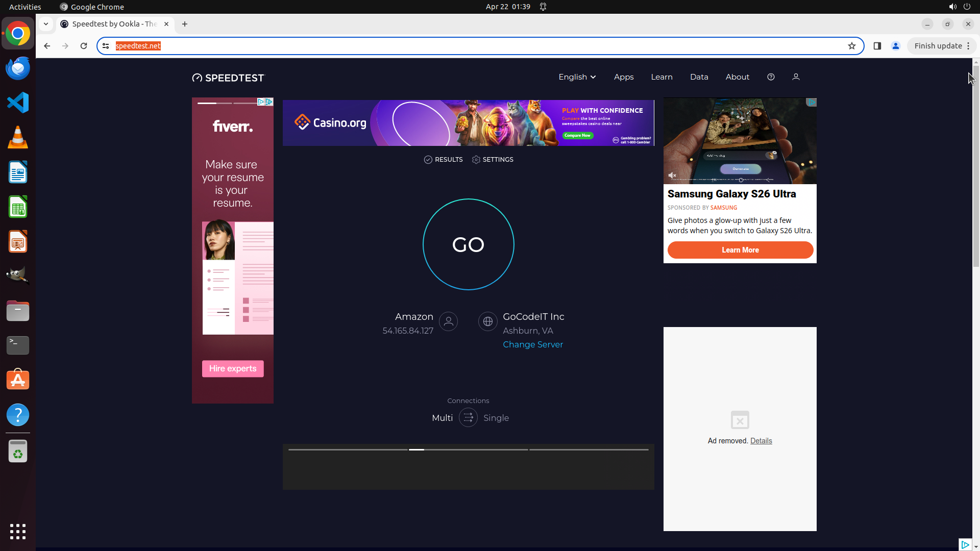Viewport: 980px width, 551px height.
Task: Click the Amazon ISP person icon
Action: pyautogui.click(x=448, y=321)
